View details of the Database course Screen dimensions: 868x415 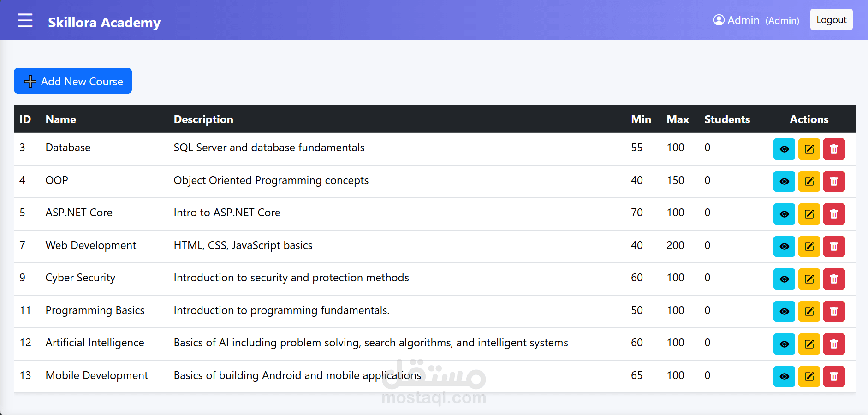point(784,149)
